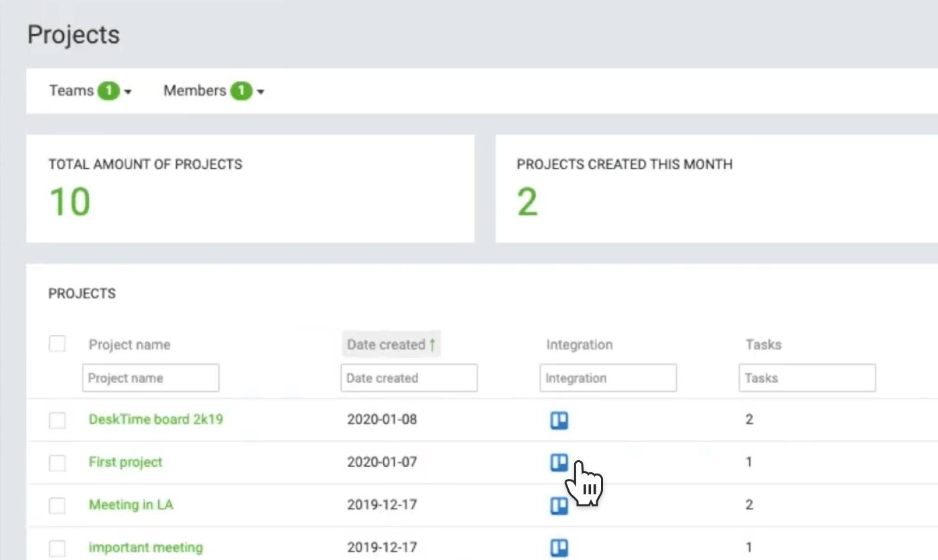This screenshot has width=938, height=560.
Task: Expand the Teams filter dropdown
Action: (129, 91)
